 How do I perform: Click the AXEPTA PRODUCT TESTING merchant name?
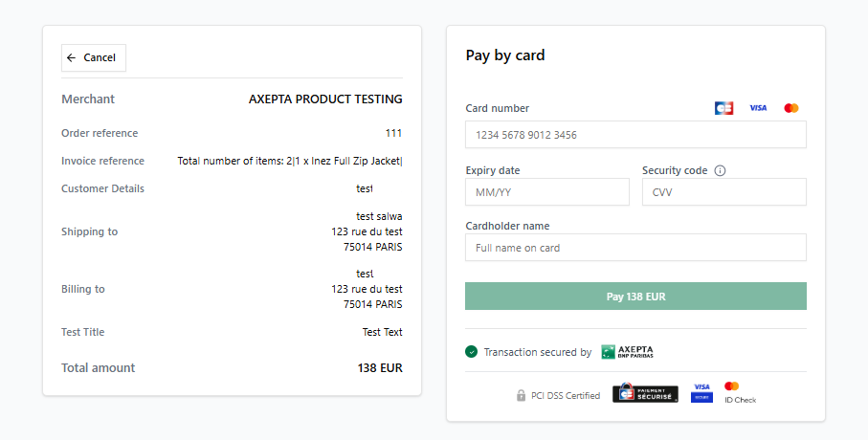click(x=325, y=99)
